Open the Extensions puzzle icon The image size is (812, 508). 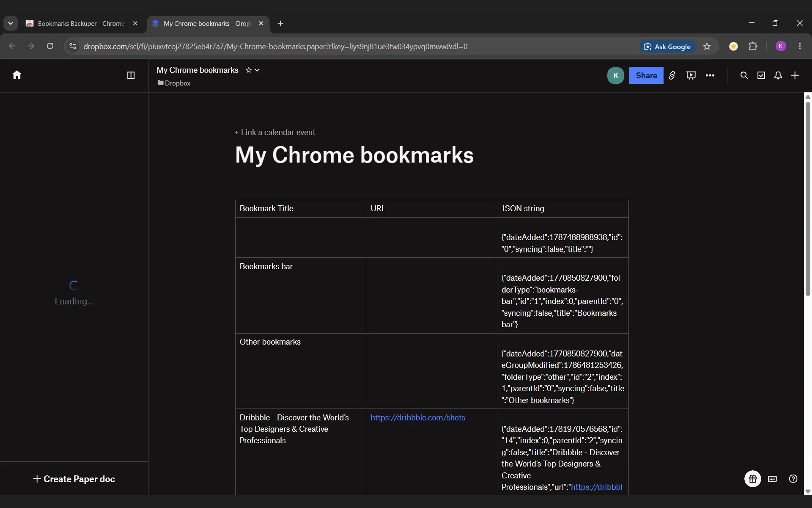[753, 46]
